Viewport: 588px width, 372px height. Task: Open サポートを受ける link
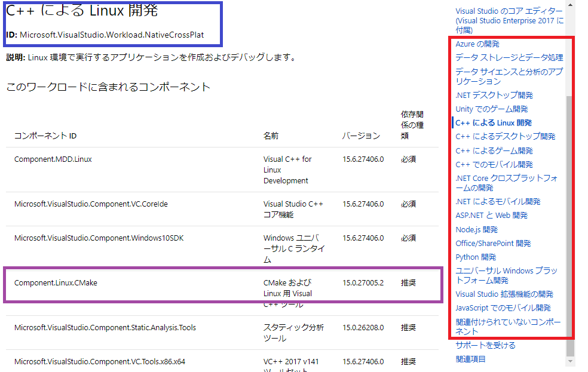(x=485, y=345)
